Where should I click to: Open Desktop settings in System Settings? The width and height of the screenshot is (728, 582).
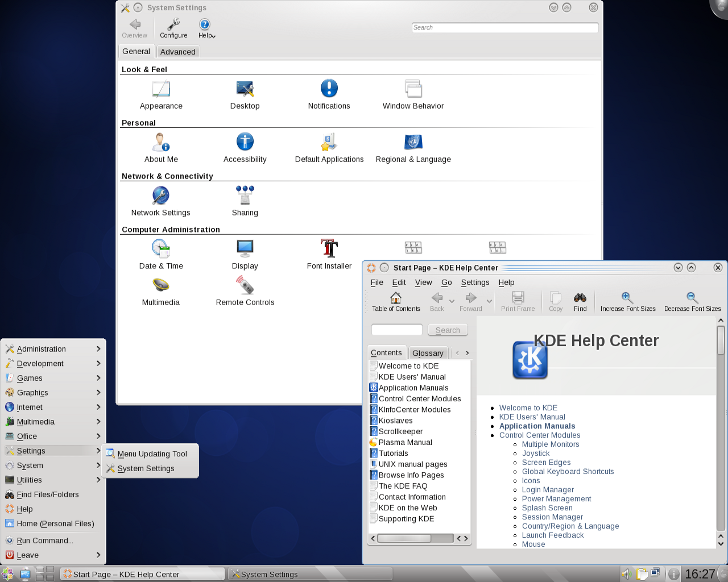coord(245,95)
